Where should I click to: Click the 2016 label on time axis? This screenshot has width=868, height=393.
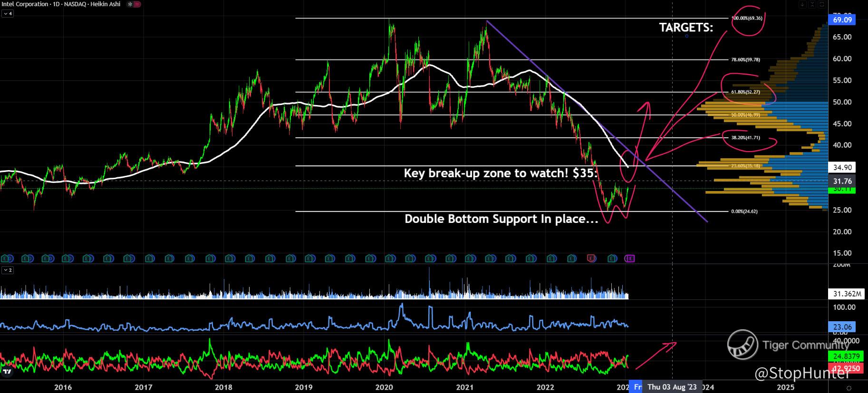click(63, 387)
